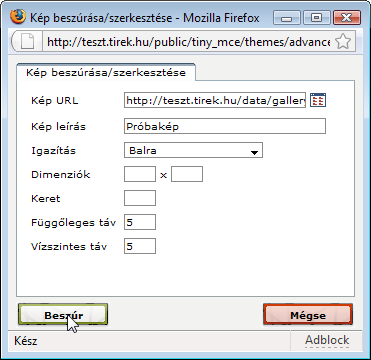Minimize the Firefox popup window
The height and width of the screenshot is (360, 371).
pyautogui.click(x=286, y=18)
